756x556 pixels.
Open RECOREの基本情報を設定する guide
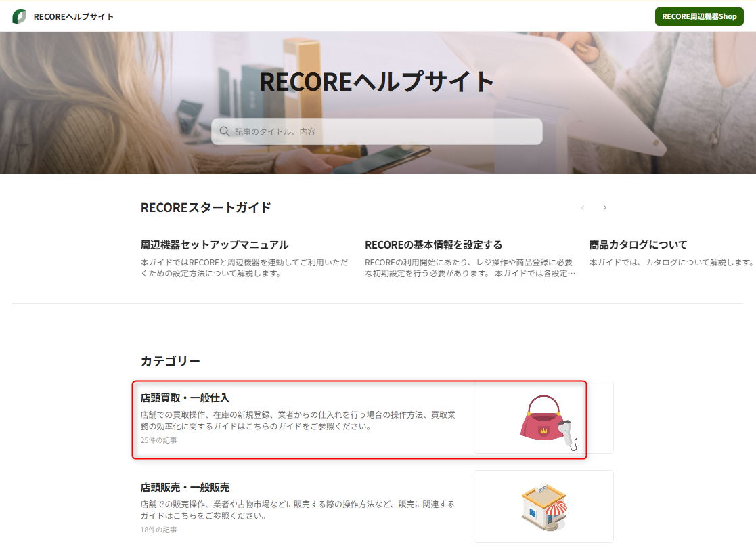pos(433,244)
